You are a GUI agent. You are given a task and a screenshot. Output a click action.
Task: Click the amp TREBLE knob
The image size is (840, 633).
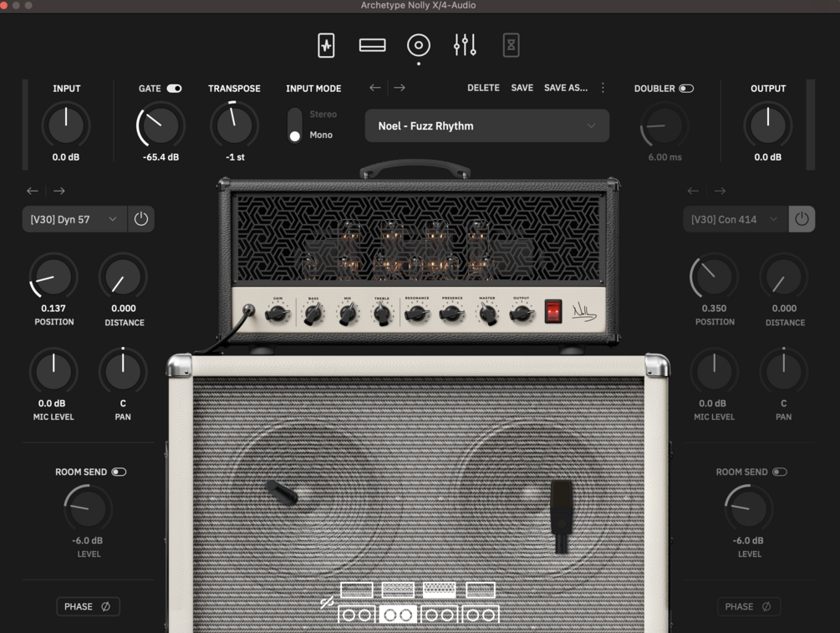tap(382, 313)
